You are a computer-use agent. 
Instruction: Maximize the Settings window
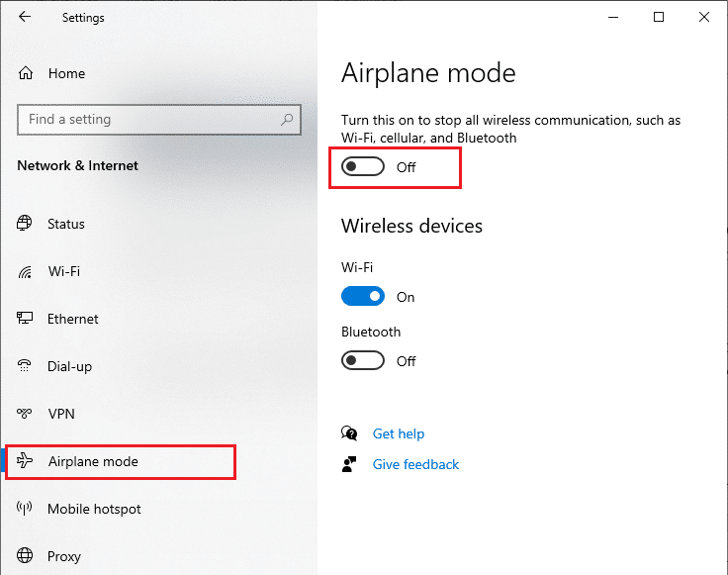pyautogui.click(x=659, y=17)
